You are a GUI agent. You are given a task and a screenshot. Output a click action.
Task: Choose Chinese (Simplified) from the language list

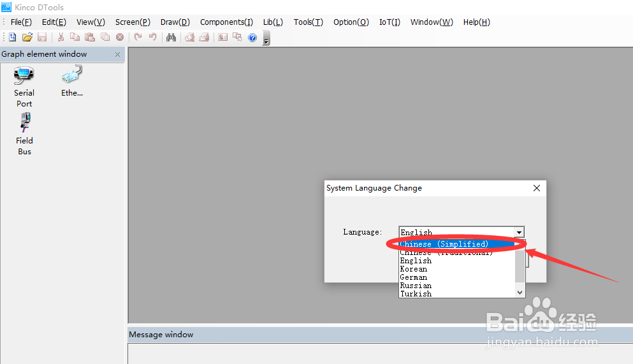click(457, 244)
